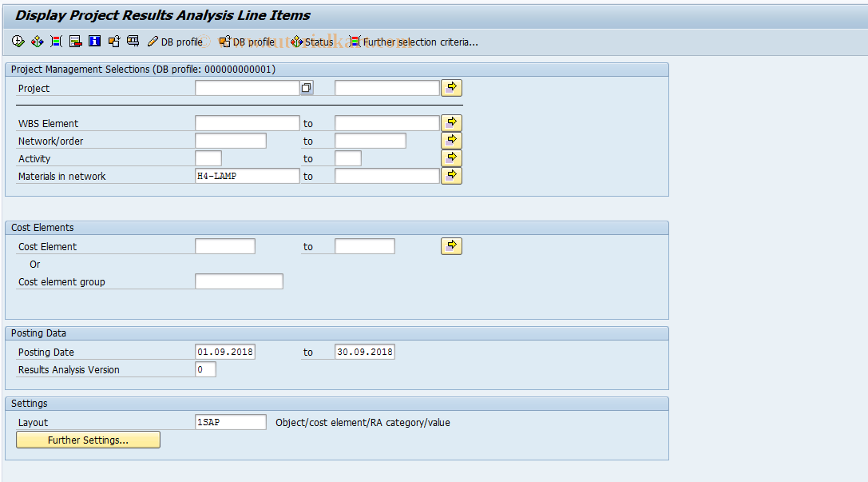Open Further selection criteria
Screen dimensions: 868x482
(414, 42)
